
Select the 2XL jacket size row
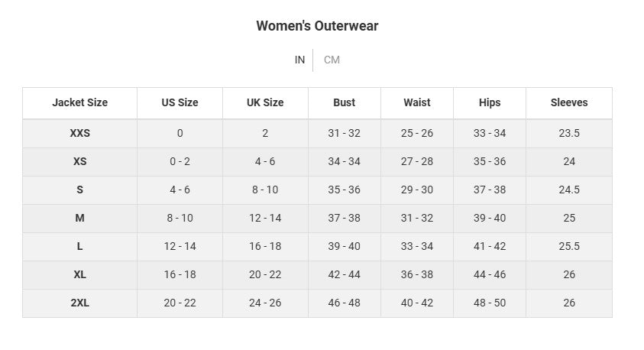pos(79,303)
